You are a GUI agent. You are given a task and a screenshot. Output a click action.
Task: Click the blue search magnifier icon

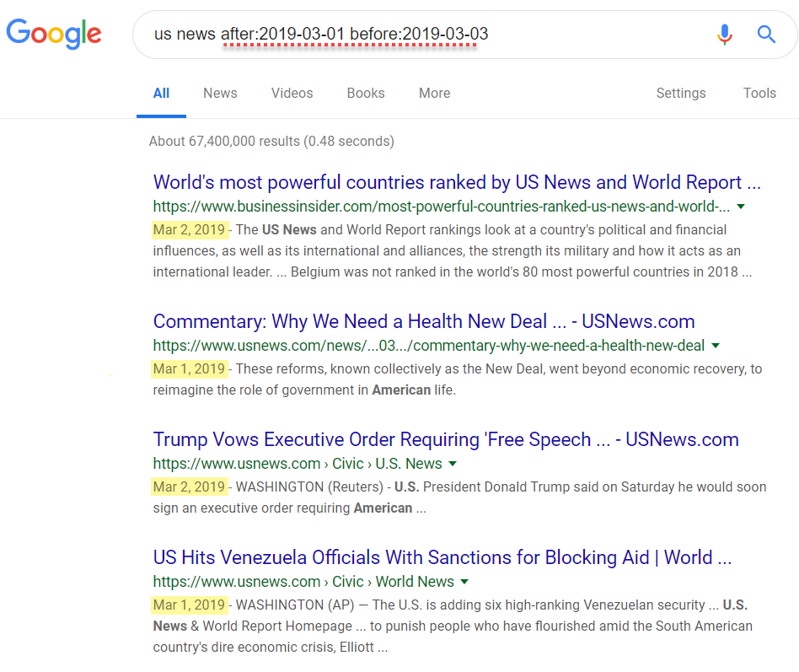coord(766,35)
